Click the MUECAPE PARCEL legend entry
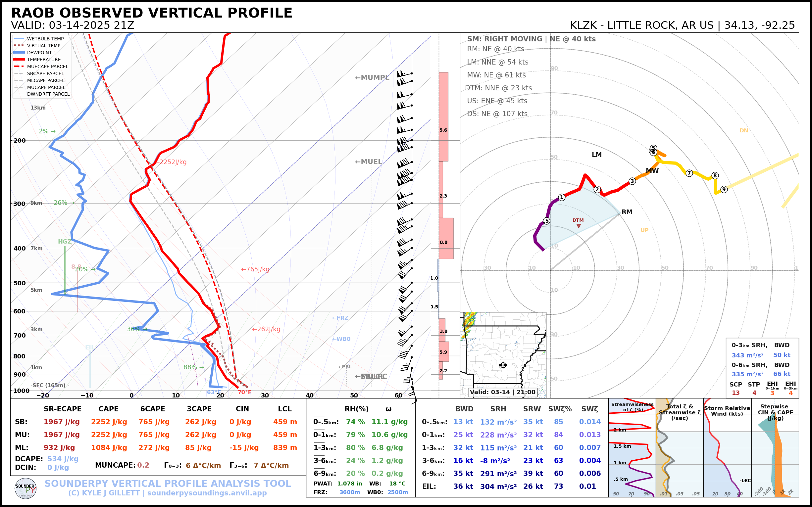The height and width of the screenshot is (507, 812). (x=47, y=67)
